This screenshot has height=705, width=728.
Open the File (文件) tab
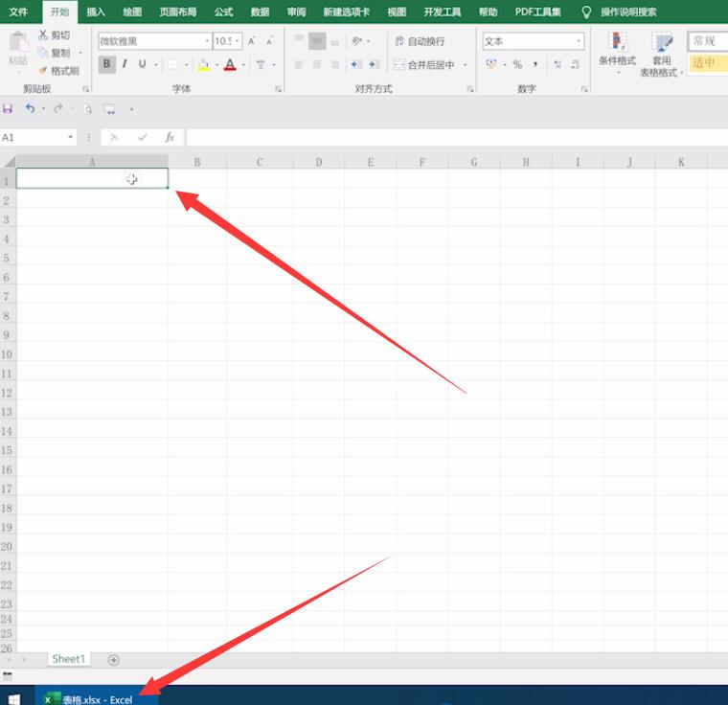(18, 11)
